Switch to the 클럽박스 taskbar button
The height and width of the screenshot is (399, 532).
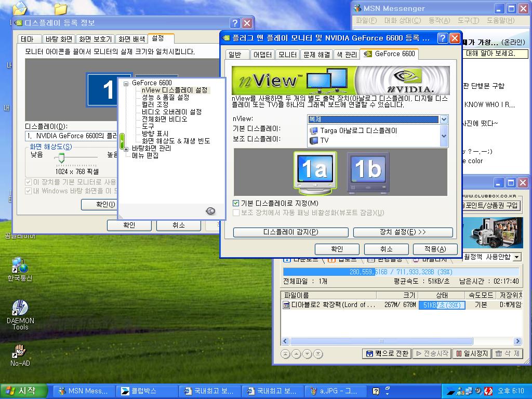click(147, 391)
